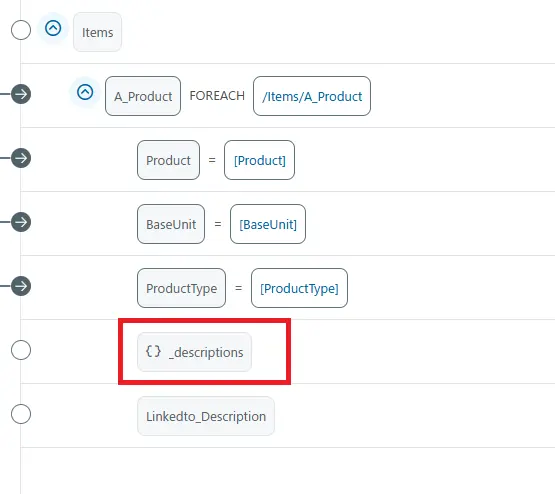Select the BaseUnit target field
555x494 pixels.
pos(171,224)
